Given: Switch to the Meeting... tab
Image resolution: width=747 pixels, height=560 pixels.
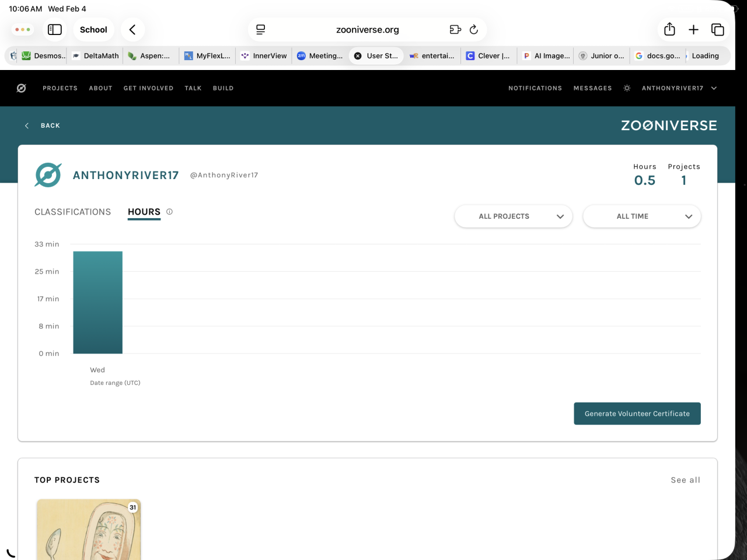Looking at the screenshot, I should 320,56.
